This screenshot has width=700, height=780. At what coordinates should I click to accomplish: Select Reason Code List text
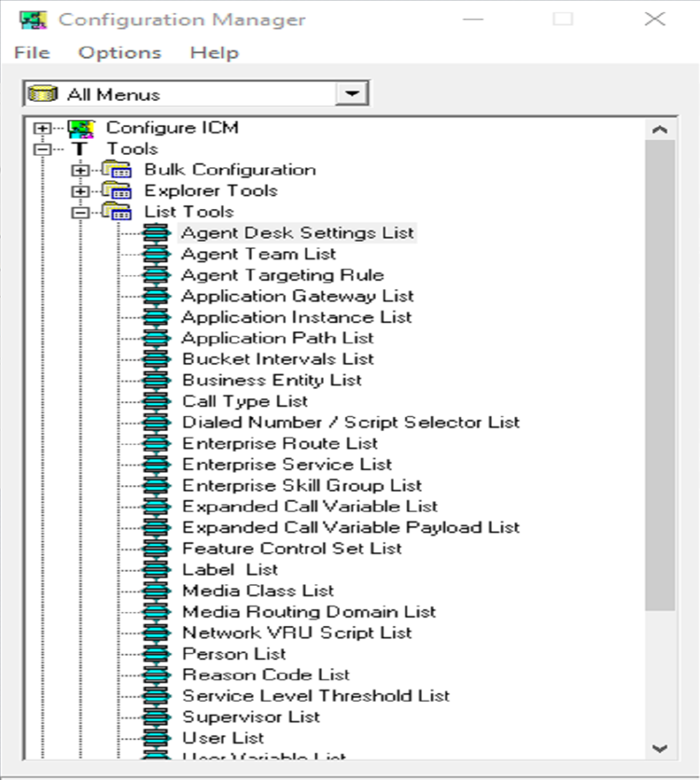(266, 676)
